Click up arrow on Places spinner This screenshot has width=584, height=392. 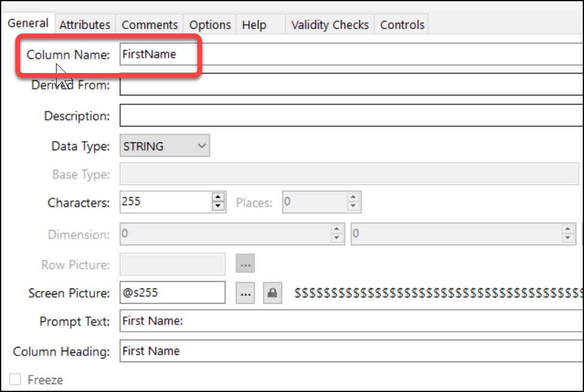(353, 197)
